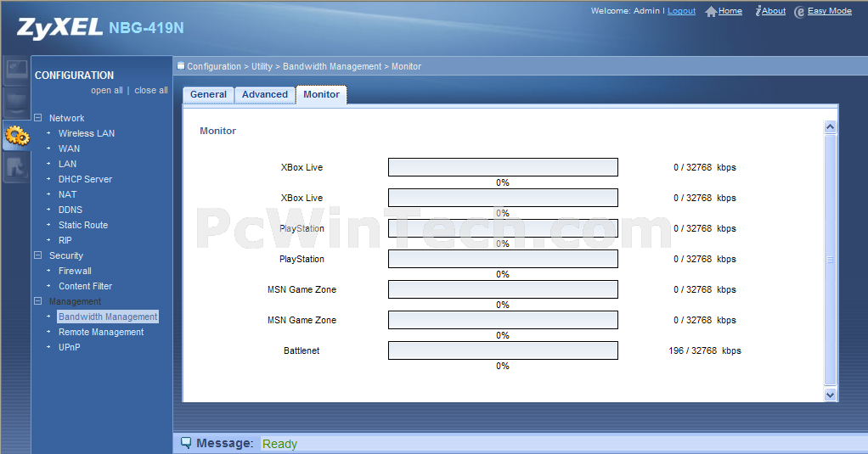Open Static Route settings
The width and height of the screenshot is (868, 454).
pos(83,225)
